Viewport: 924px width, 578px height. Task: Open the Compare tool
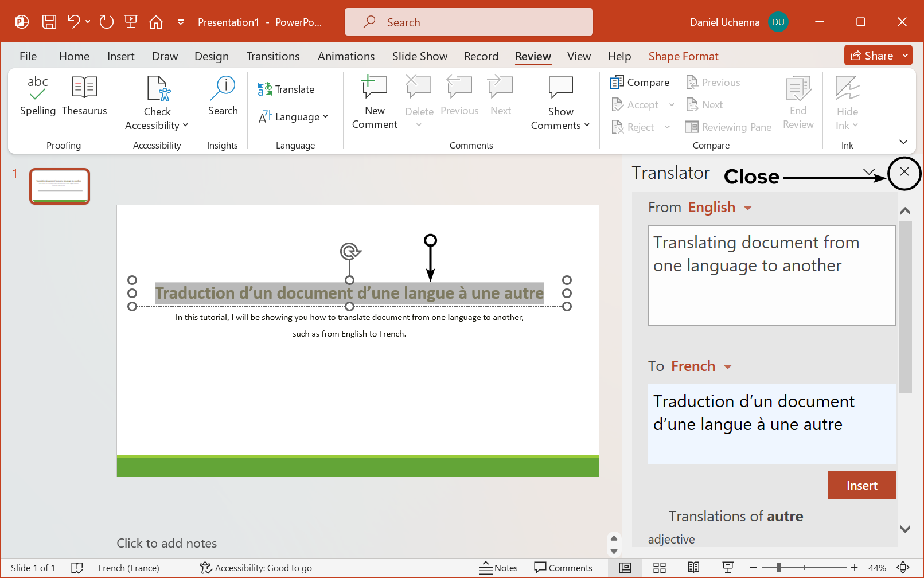click(640, 82)
